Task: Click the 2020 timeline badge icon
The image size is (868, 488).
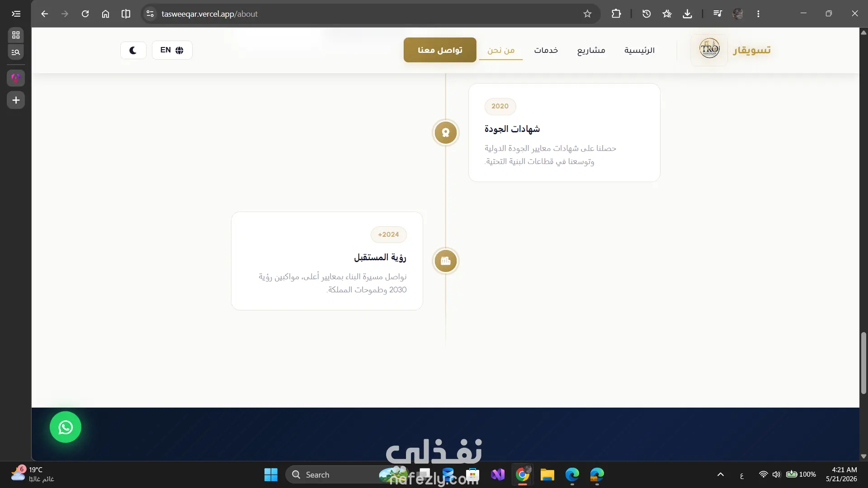Action: click(x=446, y=132)
